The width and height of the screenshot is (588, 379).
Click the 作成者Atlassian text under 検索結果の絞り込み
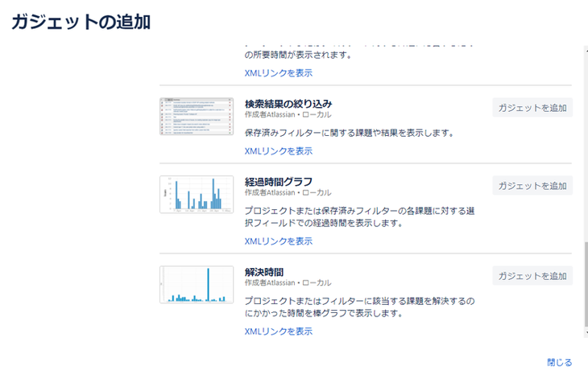click(x=270, y=114)
